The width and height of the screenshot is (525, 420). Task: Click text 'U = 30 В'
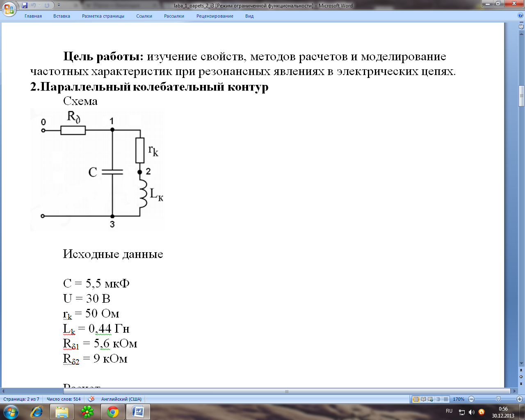[87, 299]
